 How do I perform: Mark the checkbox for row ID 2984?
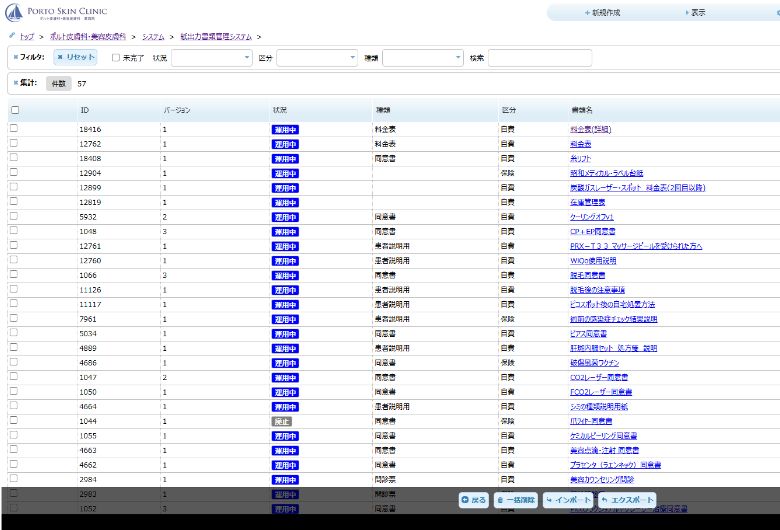tap(14, 478)
